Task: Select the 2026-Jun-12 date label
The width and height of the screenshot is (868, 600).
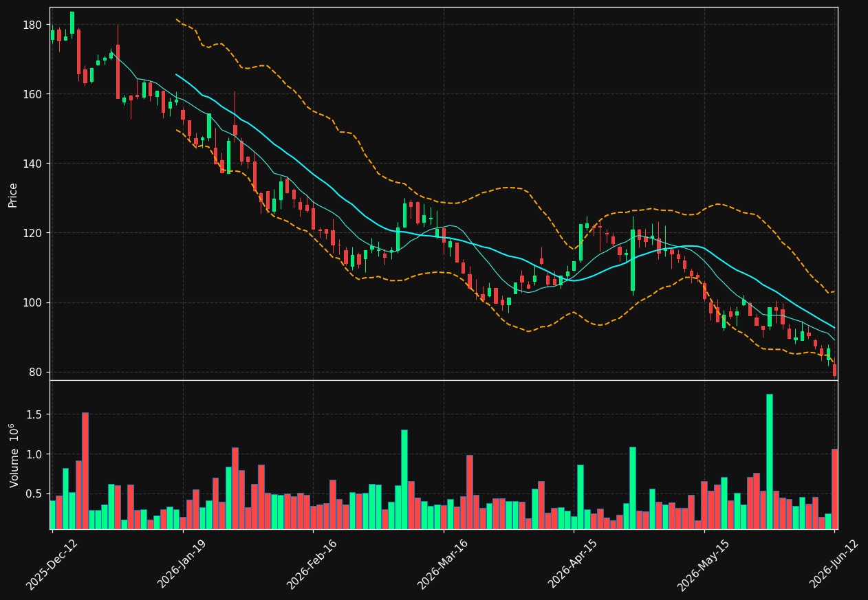Action: [x=834, y=564]
